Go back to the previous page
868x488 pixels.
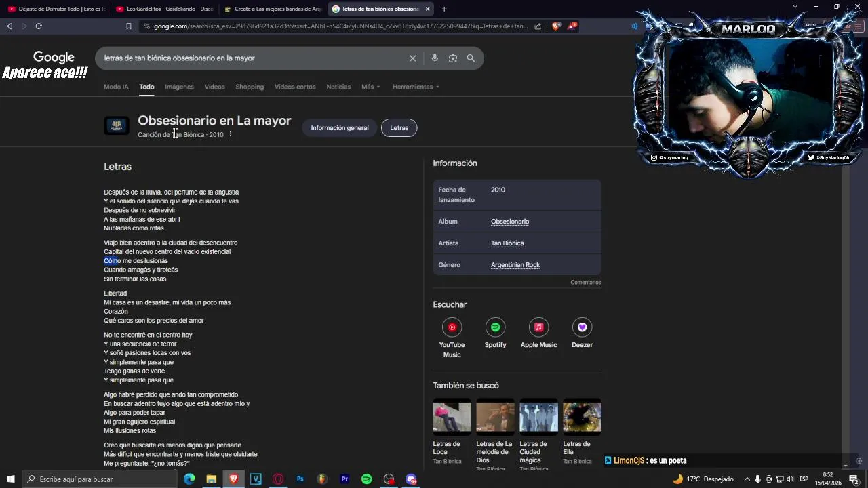9,26
